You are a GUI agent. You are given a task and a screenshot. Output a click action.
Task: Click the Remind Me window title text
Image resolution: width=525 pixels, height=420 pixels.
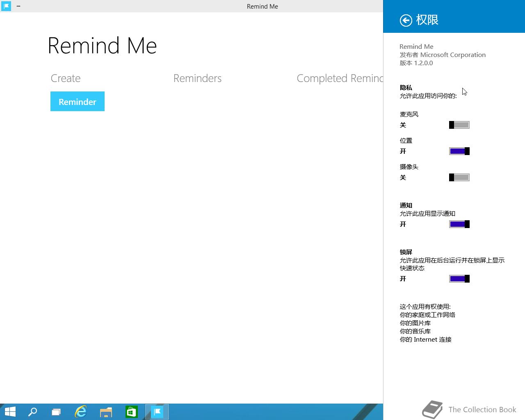[x=262, y=7]
